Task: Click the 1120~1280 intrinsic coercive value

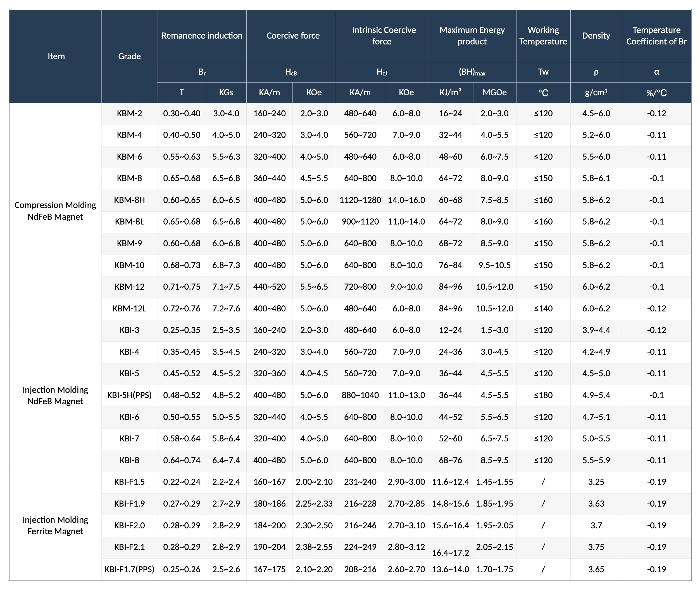Action: [360, 200]
